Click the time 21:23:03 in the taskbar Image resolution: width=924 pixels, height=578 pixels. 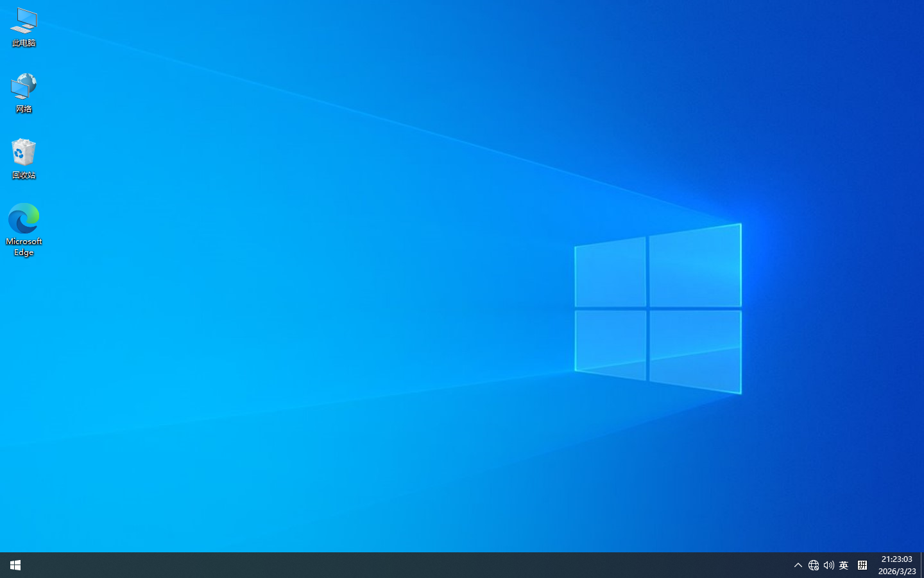[x=896, y=559]
